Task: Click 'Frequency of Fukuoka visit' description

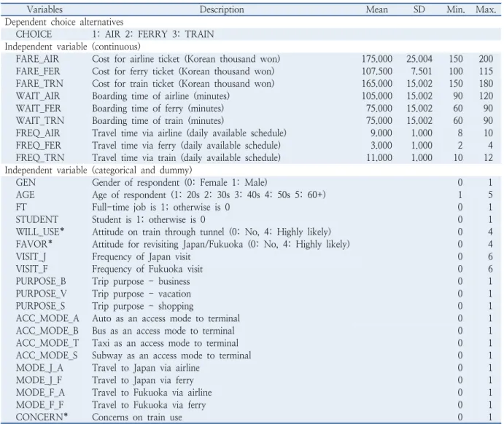Action: point(147,269)
